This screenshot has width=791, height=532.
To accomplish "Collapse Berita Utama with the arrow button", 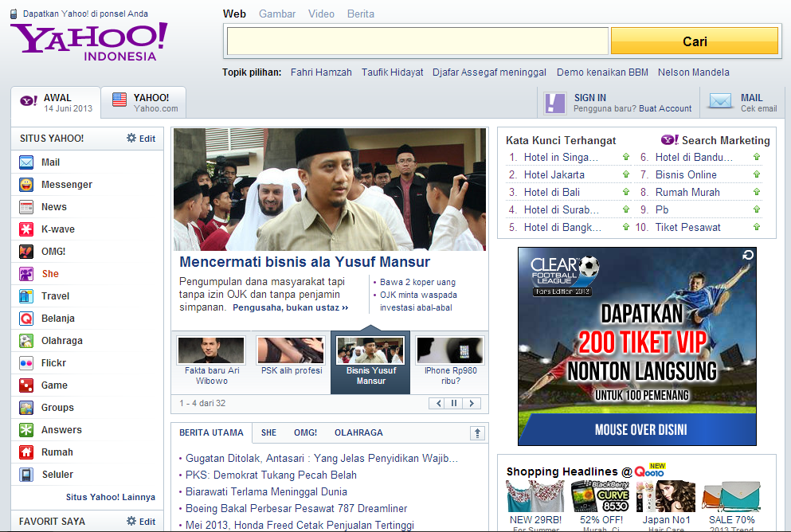I will (476, 432).
